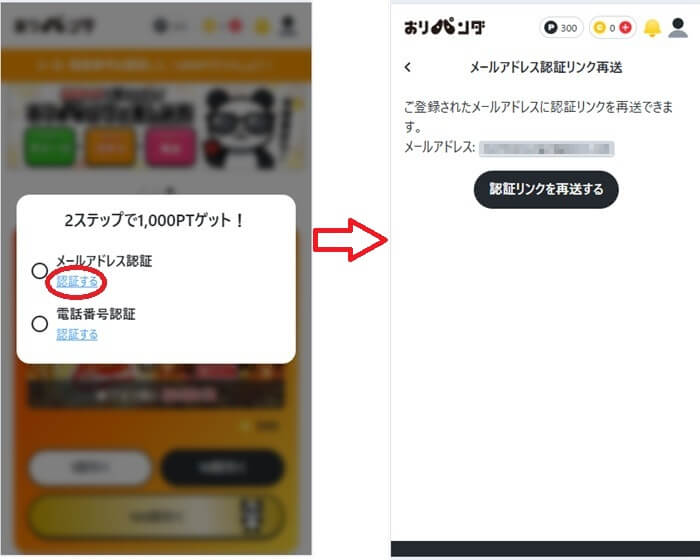The height and width of the screenshot is (560, 700).
Task: Click the blurred black pill button
Action: pos(222,468)
